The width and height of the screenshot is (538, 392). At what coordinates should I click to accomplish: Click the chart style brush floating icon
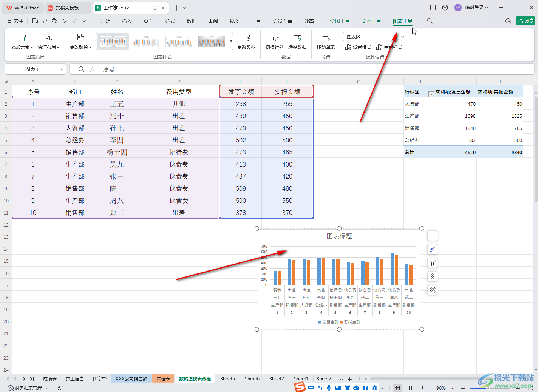pos(433,249)
